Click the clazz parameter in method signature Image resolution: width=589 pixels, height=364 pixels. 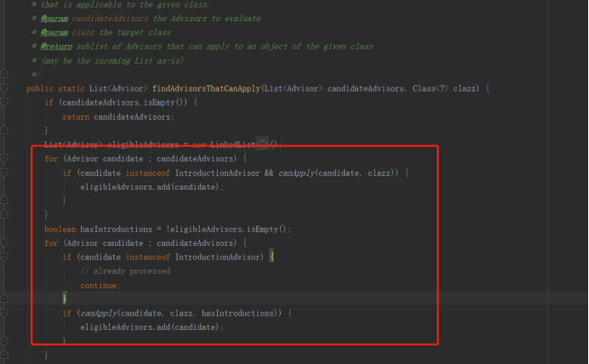[x=464, y=88]
